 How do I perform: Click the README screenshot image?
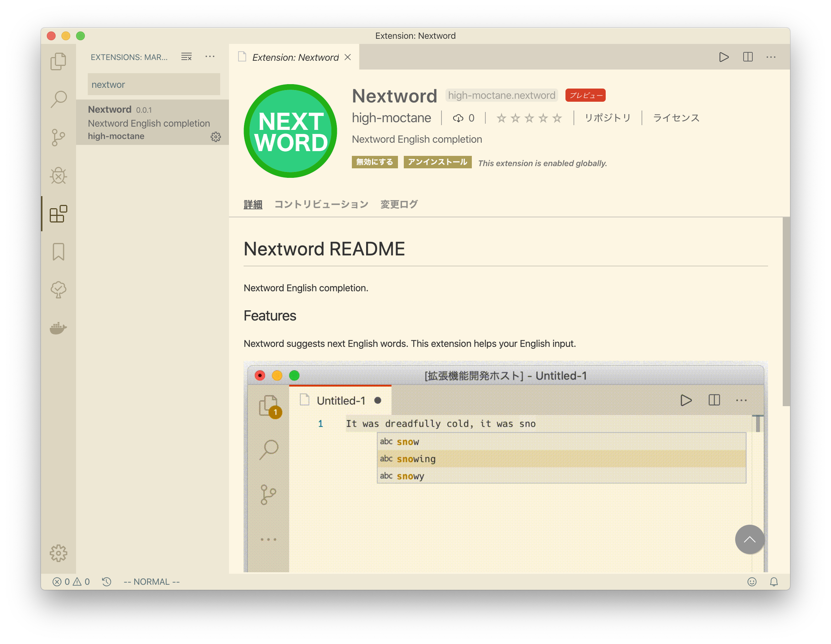[506, 467]
